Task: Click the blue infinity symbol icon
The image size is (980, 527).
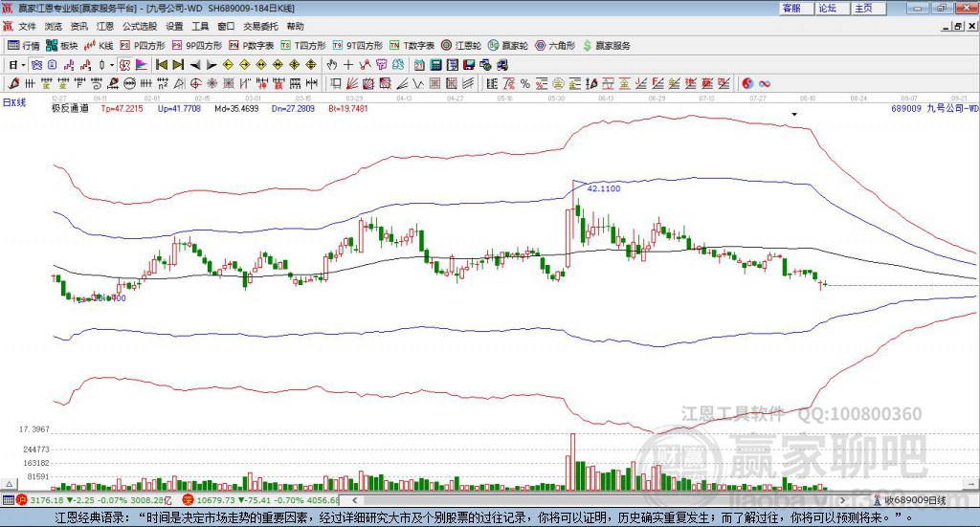Action: (765, 83)
